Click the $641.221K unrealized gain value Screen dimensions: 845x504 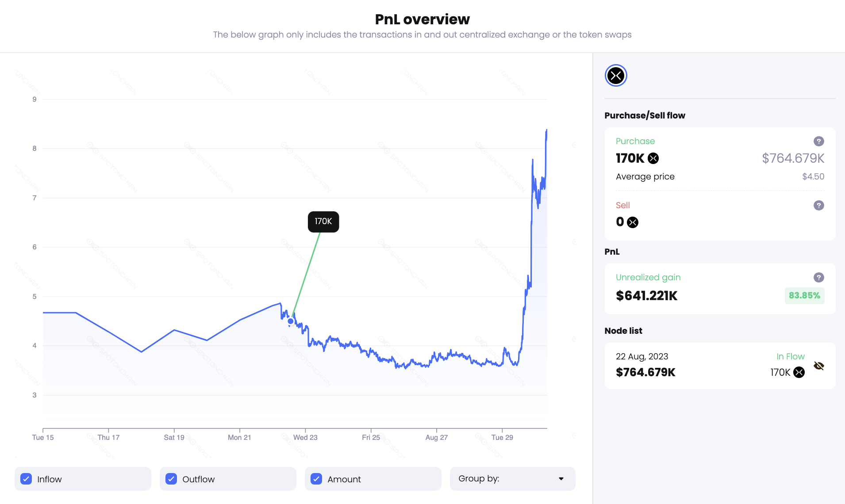[x=646, y=296]
